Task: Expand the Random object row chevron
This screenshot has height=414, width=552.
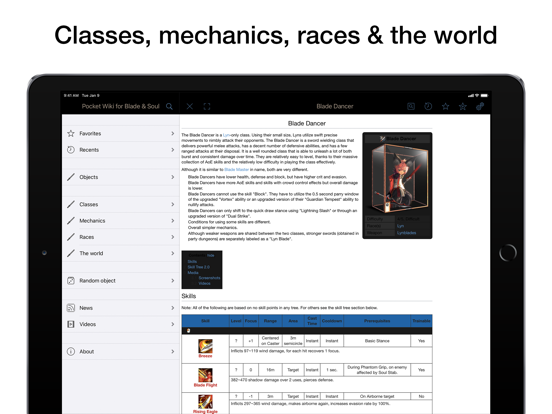Action: pos(172,281)
